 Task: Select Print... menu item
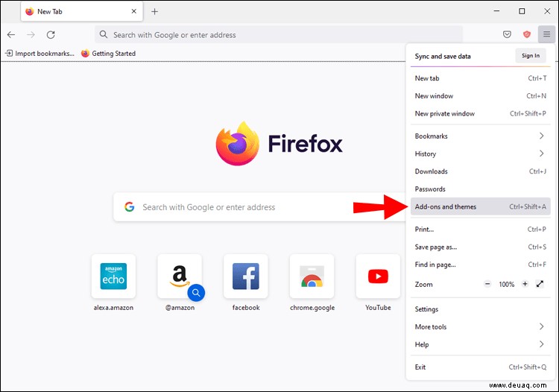[x=480, y=229]
